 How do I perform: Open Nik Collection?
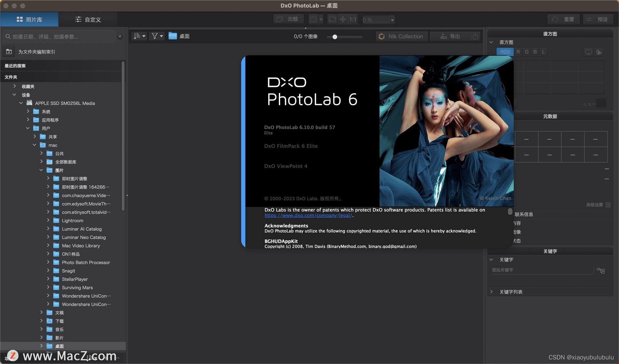402,36
